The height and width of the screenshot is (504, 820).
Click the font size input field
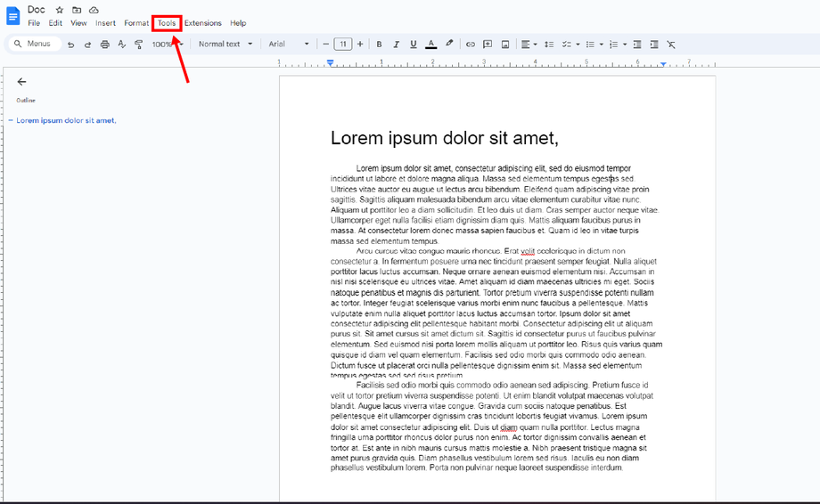(343, 44)
